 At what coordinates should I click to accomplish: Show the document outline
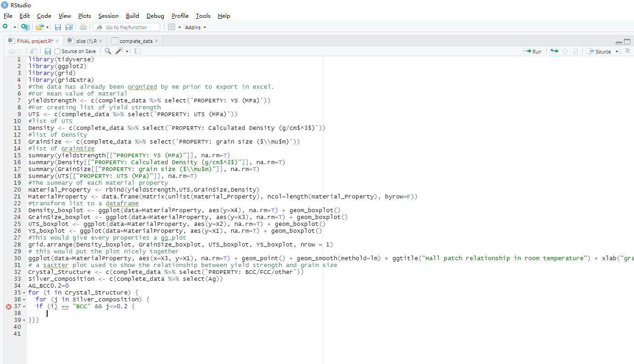pyautogui.click(x=627, y=51)
